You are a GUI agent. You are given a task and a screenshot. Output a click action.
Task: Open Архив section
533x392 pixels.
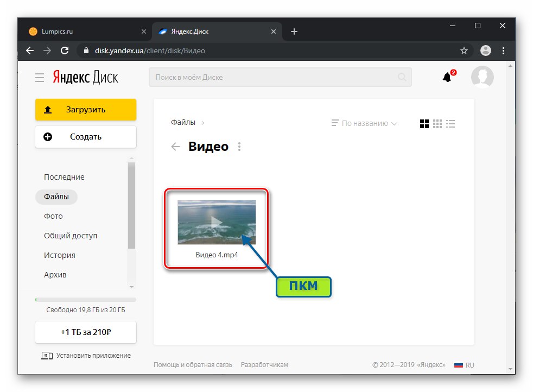(55, 275)
